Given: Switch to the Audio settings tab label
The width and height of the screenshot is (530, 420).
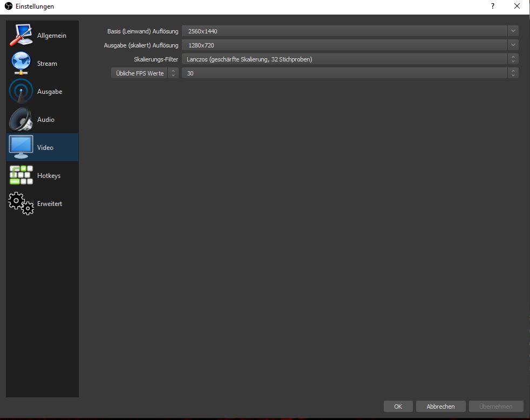Looking at the screenshot, I should point(46,120).
